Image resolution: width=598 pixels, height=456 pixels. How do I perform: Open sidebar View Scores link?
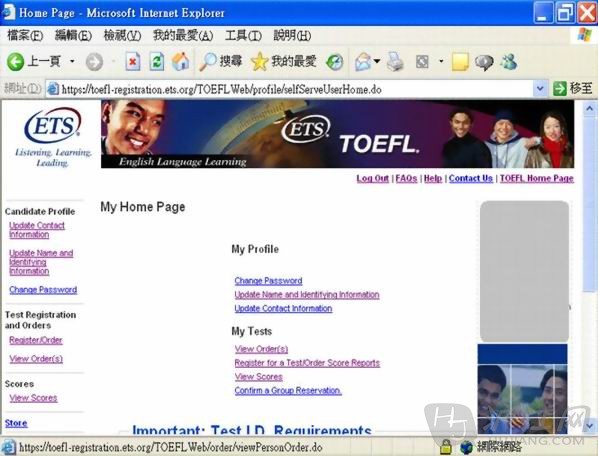click(33, 398)
